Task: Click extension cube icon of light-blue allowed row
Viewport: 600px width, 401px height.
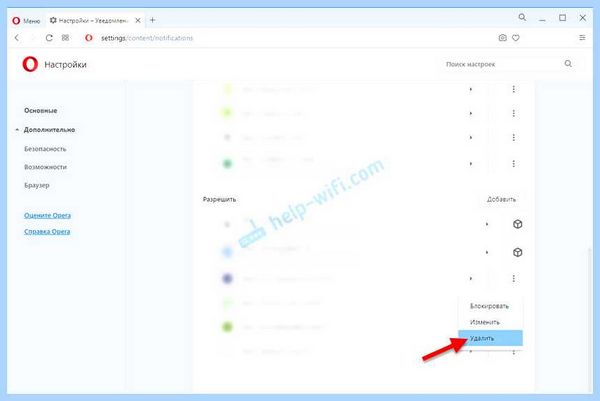Action: point(517,252)
